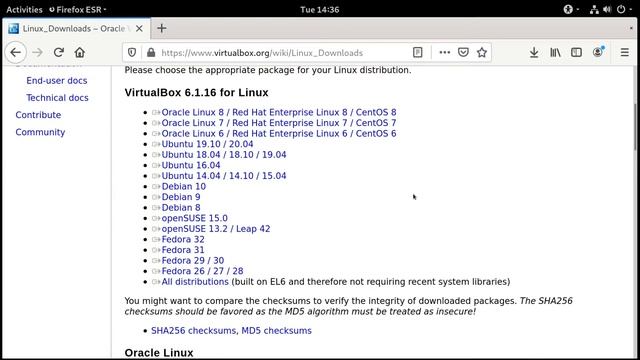
Task: Download Fedora 31 package
Action: (x=183, y=250)
